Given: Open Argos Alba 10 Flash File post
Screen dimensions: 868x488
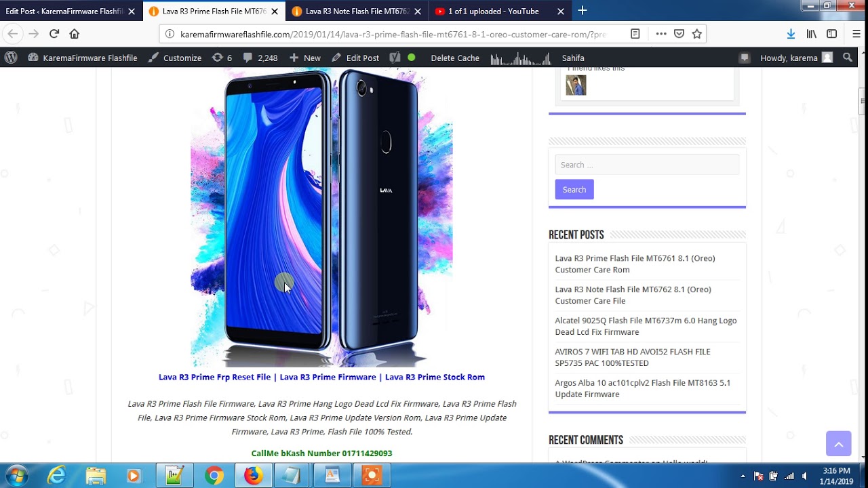Looking at the screenshot, I should click(x=643, y=388).
